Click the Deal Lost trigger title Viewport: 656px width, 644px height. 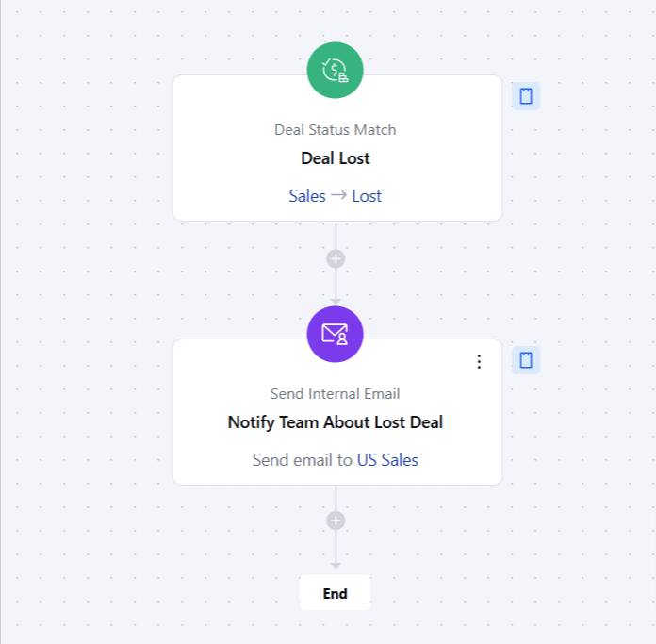point(336,158)
